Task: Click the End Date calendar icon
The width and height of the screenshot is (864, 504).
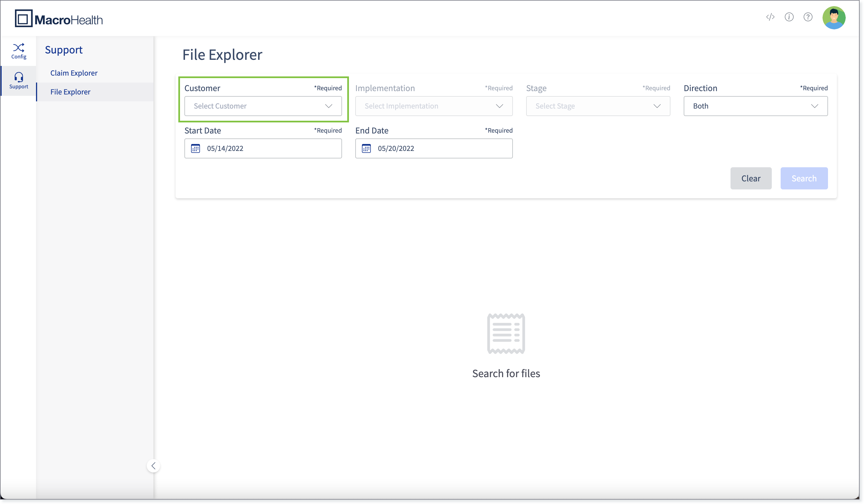Action: 366,148
